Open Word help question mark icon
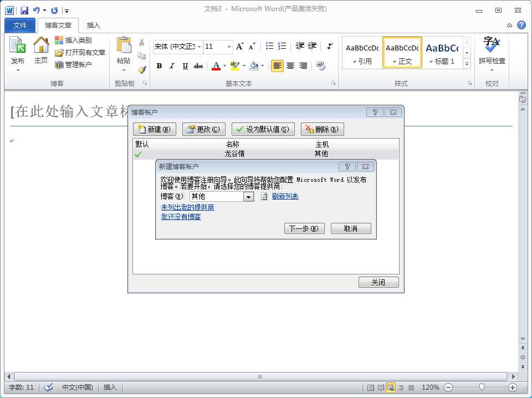 pyautogui.click(x=521, y=25)
